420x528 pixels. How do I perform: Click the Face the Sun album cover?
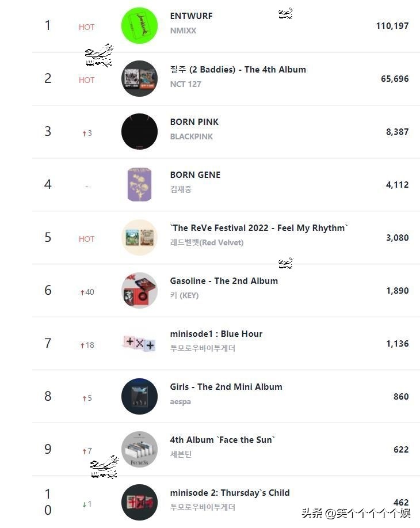[139, 449]
